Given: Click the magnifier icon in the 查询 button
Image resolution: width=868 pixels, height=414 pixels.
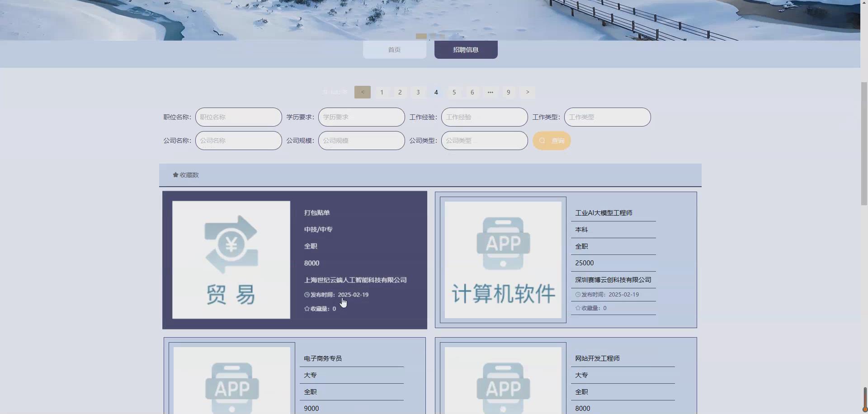Looking at the screenshot, I should click(542, 141).
